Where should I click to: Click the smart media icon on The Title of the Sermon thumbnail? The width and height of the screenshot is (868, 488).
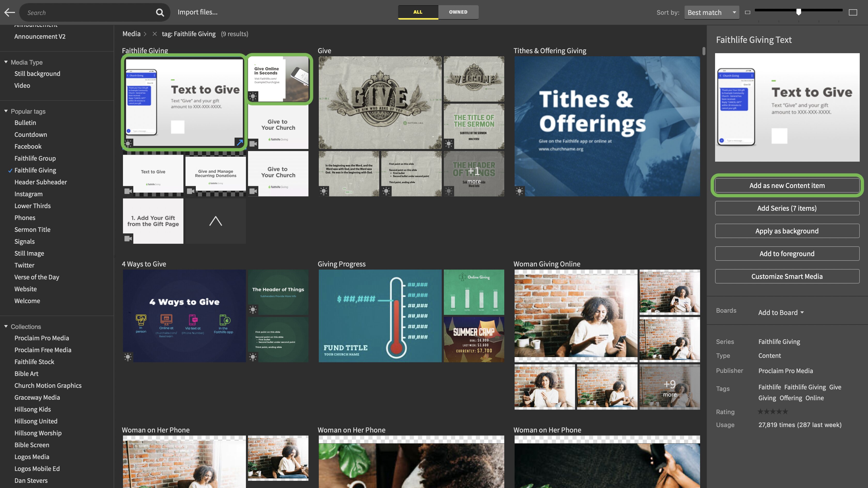click(448, 144)
